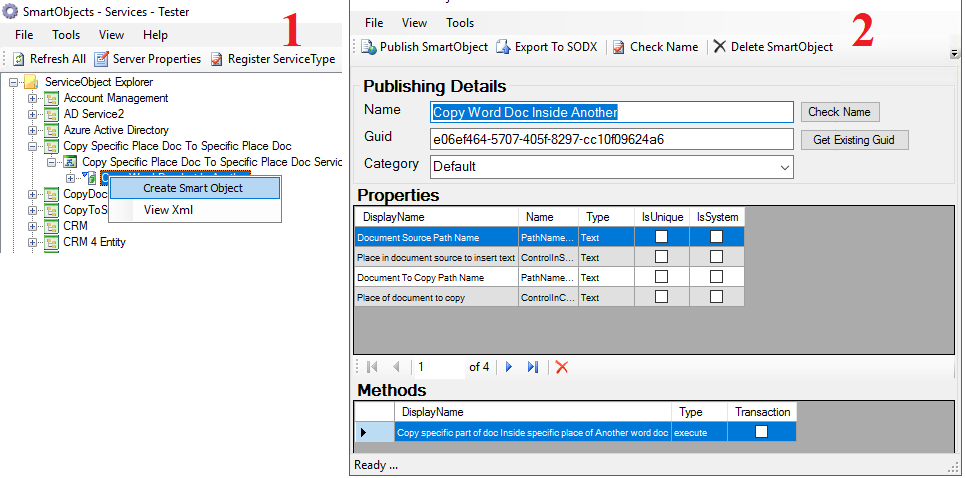The image size is (966, 478).
Task: Open Server Properties from the toolbar
Action: (102, 59)
